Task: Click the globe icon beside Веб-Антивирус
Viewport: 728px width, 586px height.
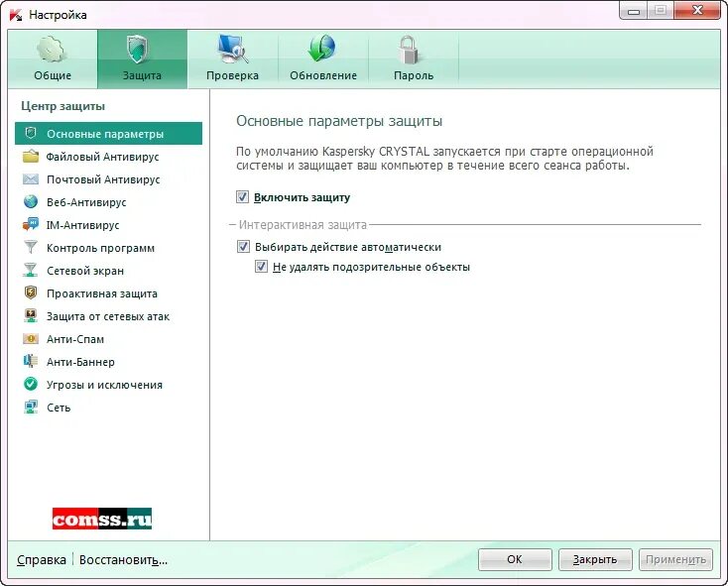Action: 31,202
